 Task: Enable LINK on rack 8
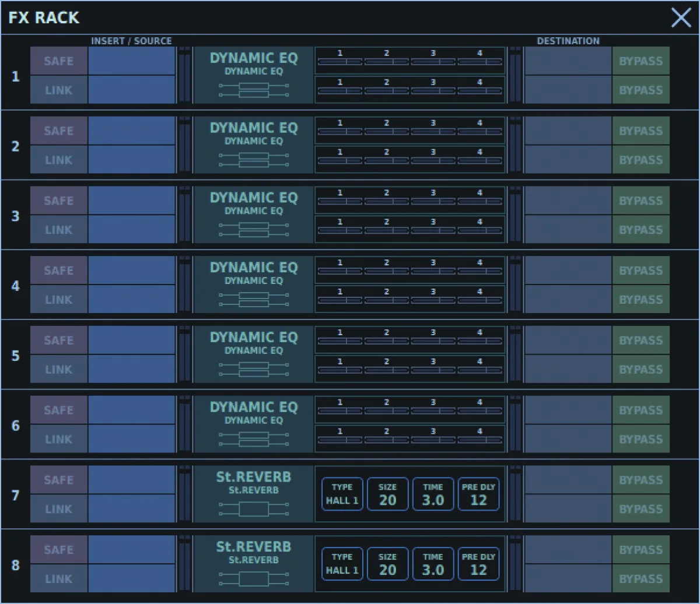59,579
